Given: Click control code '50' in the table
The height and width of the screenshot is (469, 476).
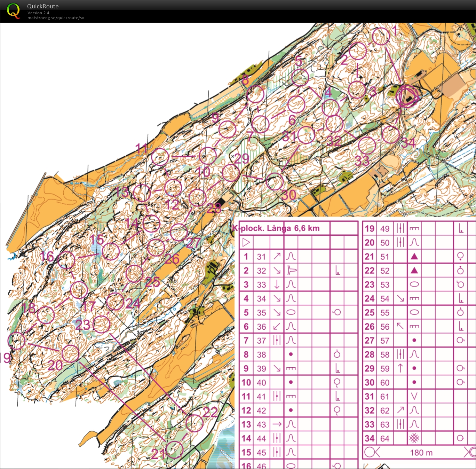Looking at the screenshot, I should tap(385, 243).
